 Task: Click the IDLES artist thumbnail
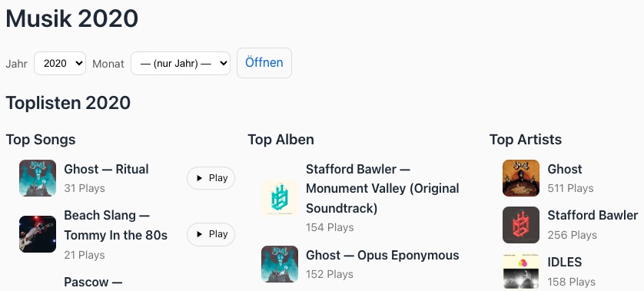click(521, 272)
